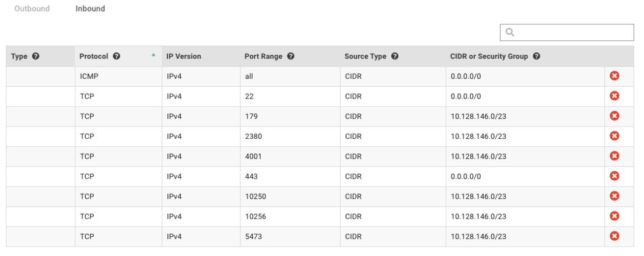Delete the port 5473 rule
644x256 pixels.
(614, 236)
